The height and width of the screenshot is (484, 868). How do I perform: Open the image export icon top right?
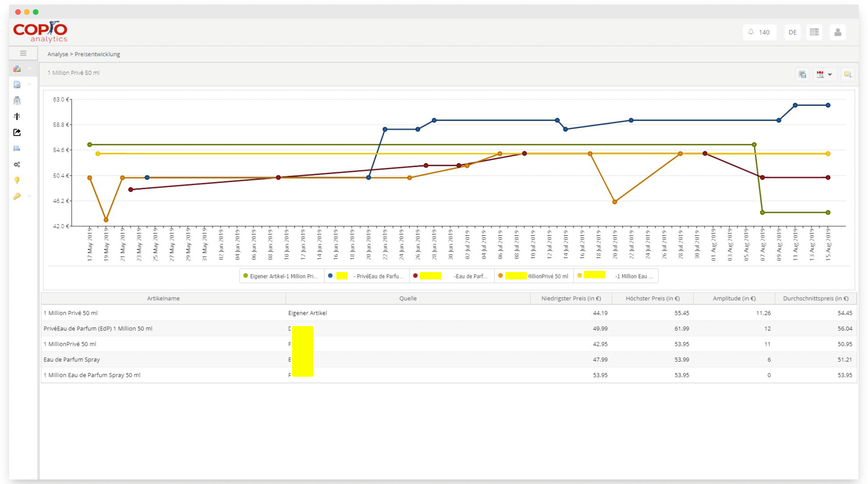point(848,74)
